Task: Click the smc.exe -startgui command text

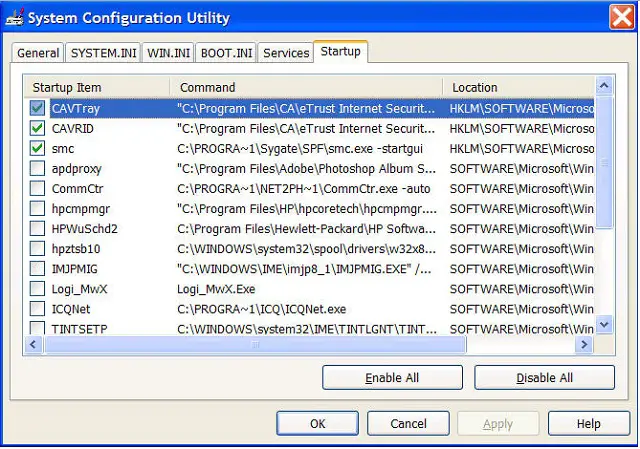Action: point(300,149)
